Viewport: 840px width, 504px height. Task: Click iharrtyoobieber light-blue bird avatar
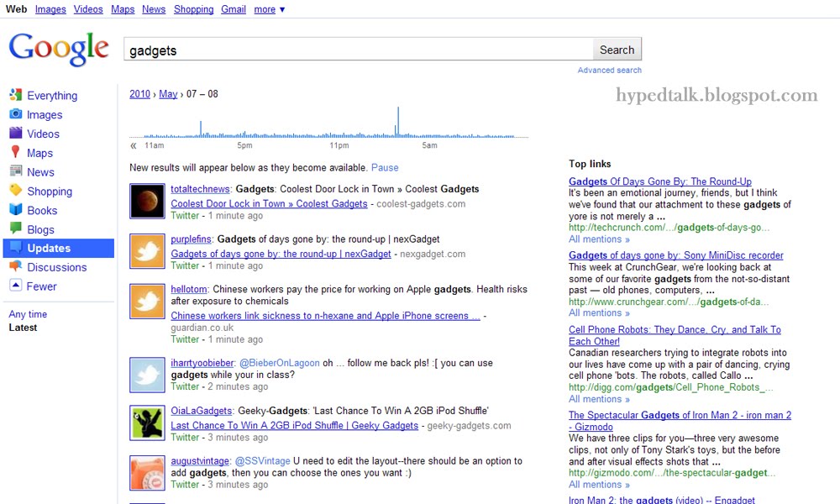point(147,375)
